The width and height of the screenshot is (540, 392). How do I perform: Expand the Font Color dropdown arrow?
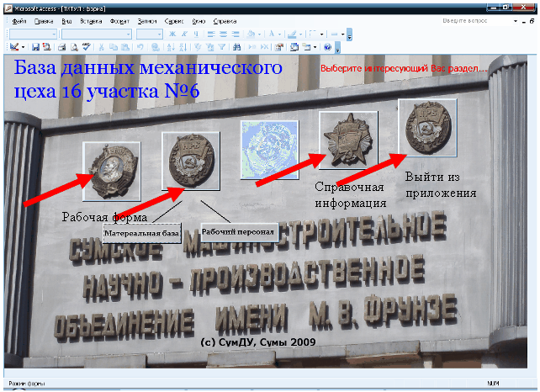click(279, 34)
